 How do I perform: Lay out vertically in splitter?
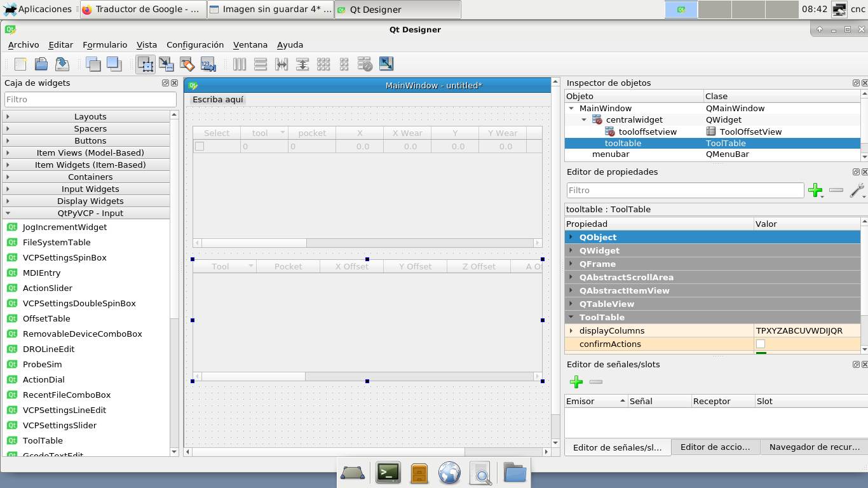[x=302, y=64]
